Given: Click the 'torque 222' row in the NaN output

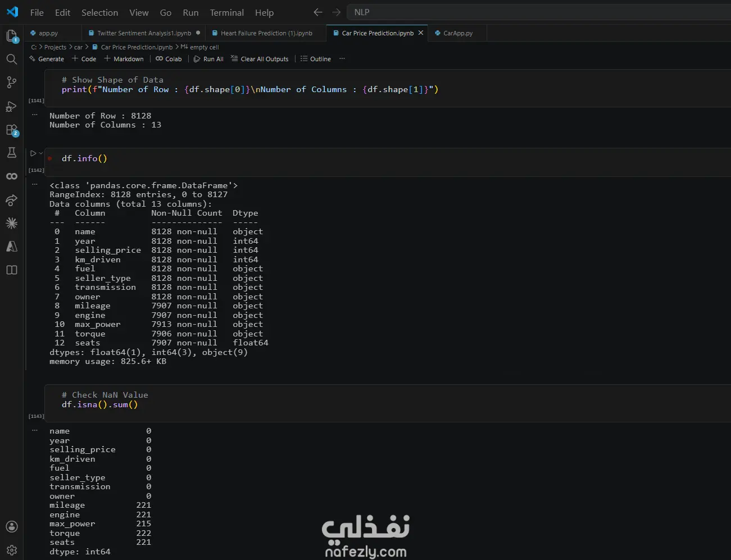Looking at the screenshot, I should click(101, 533).
